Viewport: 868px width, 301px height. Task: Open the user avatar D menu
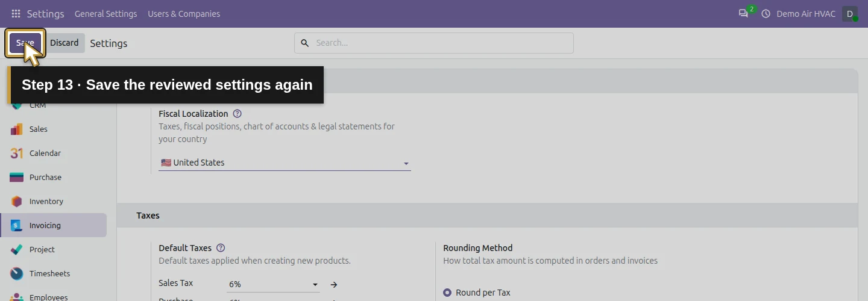pos(850,13)
